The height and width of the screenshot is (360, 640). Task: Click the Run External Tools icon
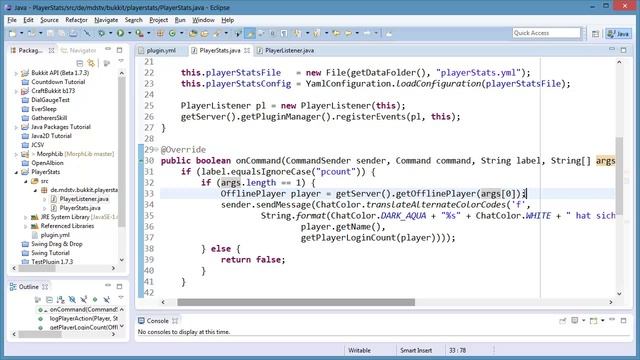tap(139, 33)
